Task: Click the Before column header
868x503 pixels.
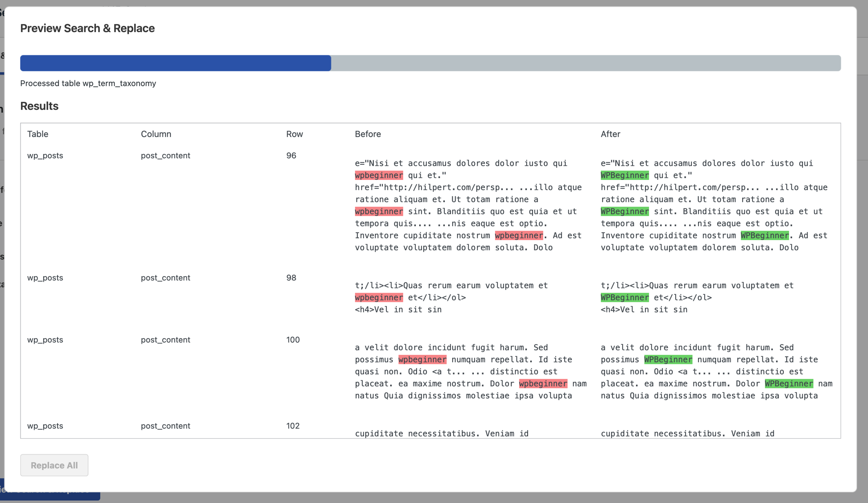Action: (368, 134)
